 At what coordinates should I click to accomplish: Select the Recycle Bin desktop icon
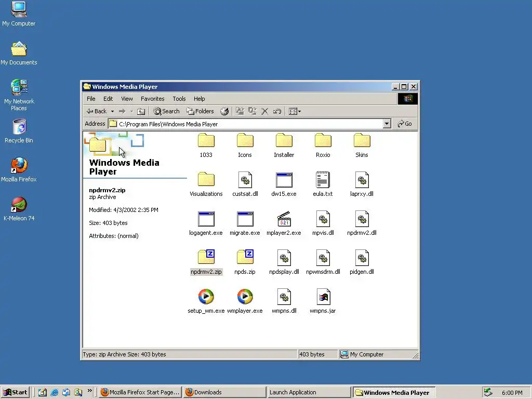tap(19, 131)
